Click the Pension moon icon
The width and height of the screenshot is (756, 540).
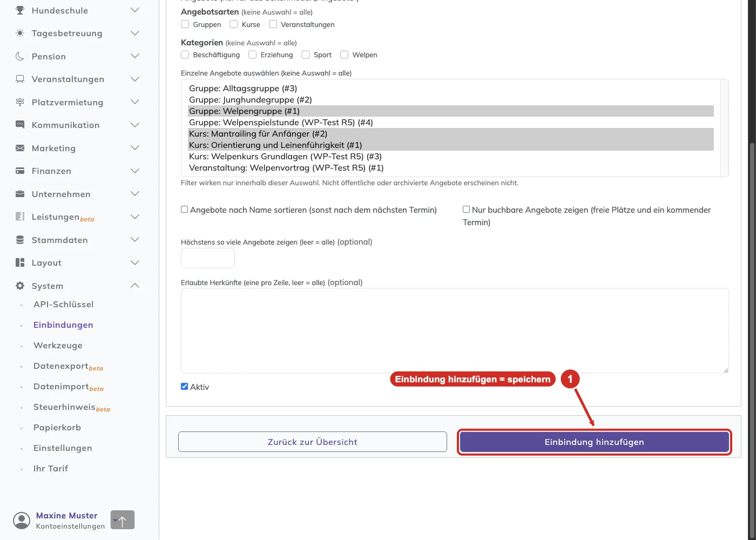pos(20,56)
